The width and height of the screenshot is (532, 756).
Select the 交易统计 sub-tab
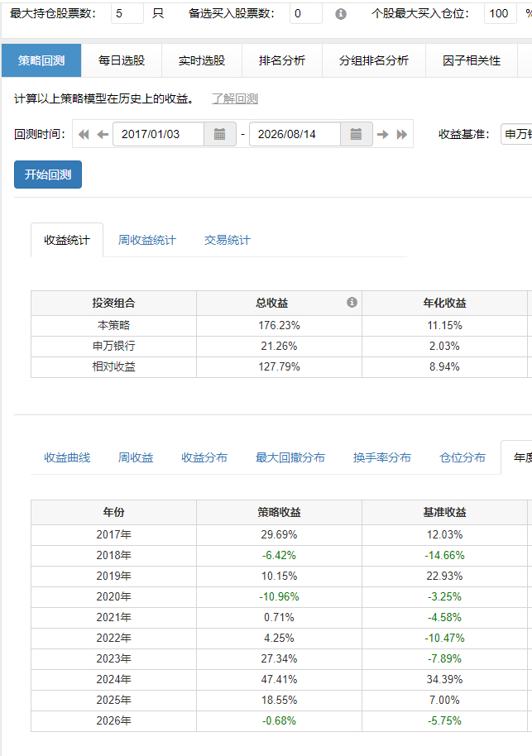pos(228,240)
